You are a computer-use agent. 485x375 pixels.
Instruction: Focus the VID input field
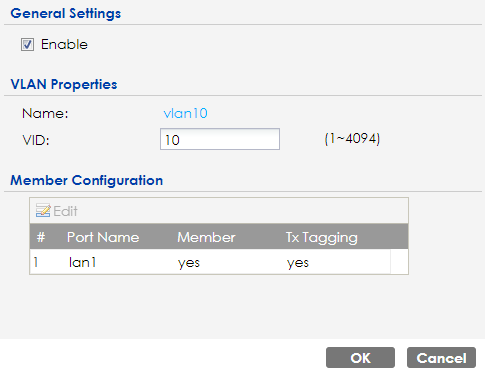coord(220,139)
